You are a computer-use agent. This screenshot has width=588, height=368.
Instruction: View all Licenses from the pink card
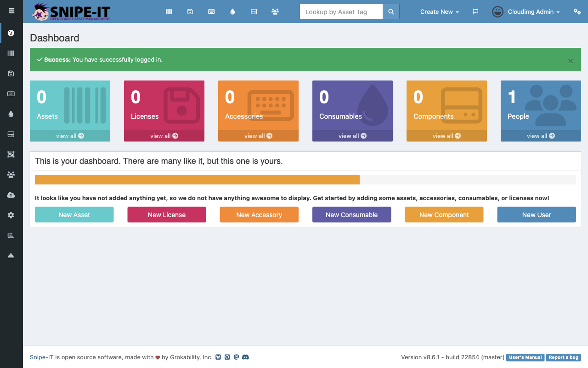click(x=164, y=136)
